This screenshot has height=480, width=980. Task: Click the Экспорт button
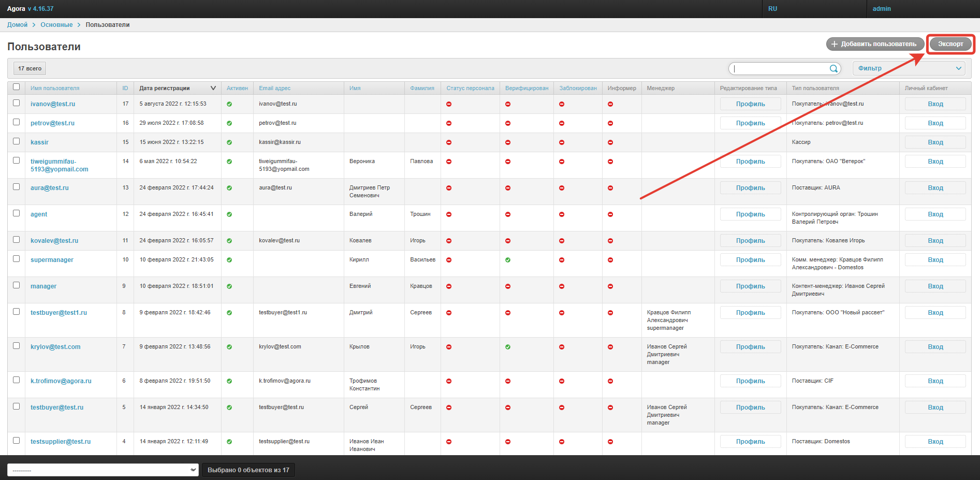[x=950, y=44]
